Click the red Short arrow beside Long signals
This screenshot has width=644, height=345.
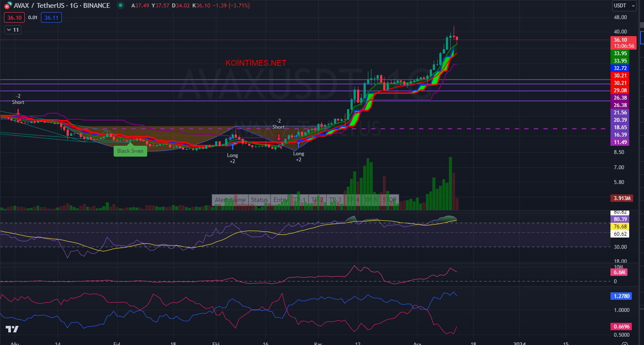pyautogui.click(x=279, y=137)
